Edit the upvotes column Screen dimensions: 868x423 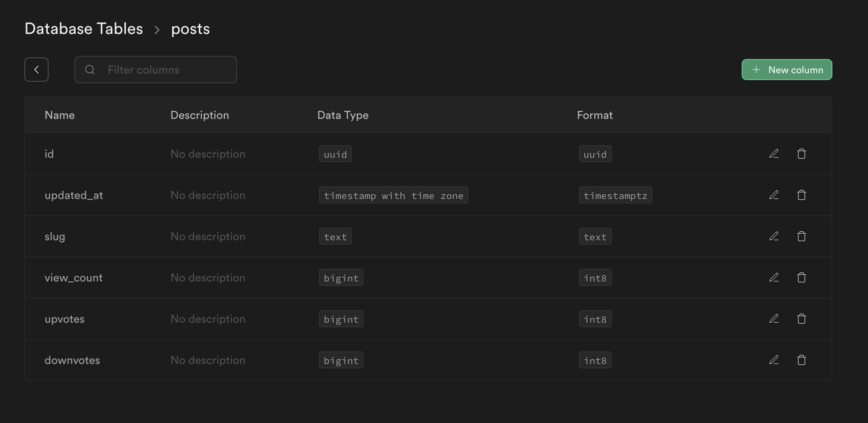774,319
